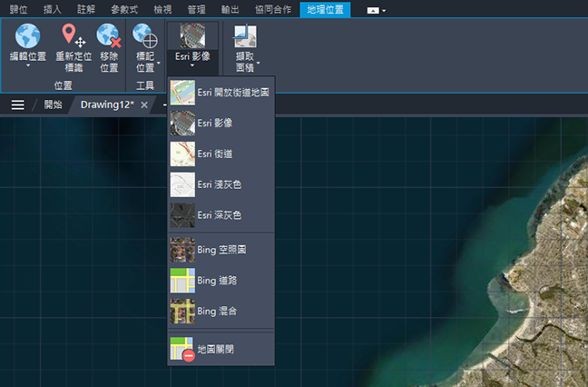
Task: Click the 編輯位置 globe icon
Action: [x=28, y=35]
